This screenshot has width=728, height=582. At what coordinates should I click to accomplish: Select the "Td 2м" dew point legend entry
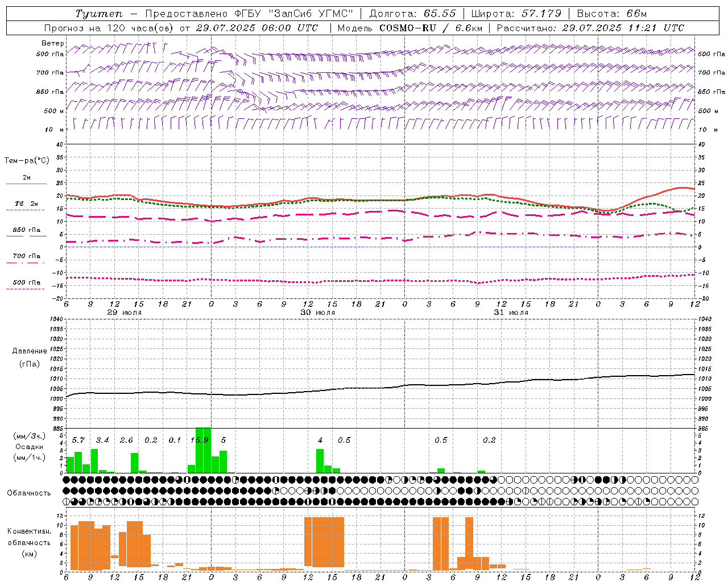(x=27, y=203)
